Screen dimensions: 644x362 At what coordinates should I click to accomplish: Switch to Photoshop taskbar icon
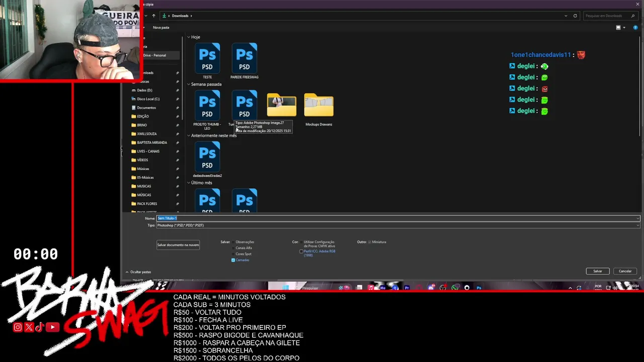[x=478, y=288]
